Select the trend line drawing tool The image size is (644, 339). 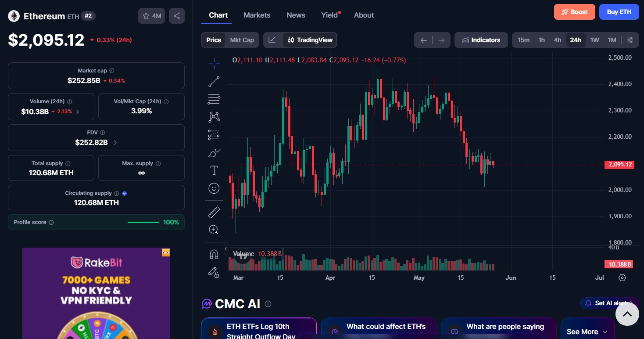[x=214, y=82]
